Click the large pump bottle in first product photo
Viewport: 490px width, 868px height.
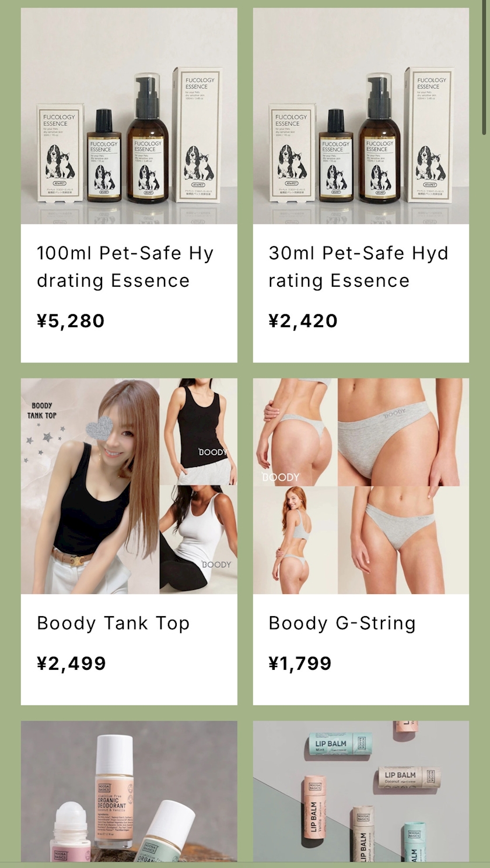147,138
